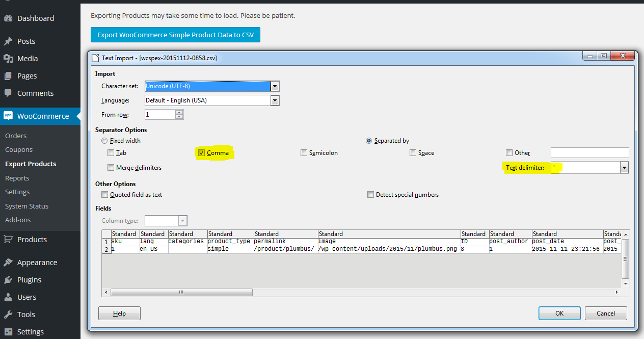Click OK in Text Import dialog
Image resolution: width=644 pixels, height=339 pixels.
click(x=559, y=313)
